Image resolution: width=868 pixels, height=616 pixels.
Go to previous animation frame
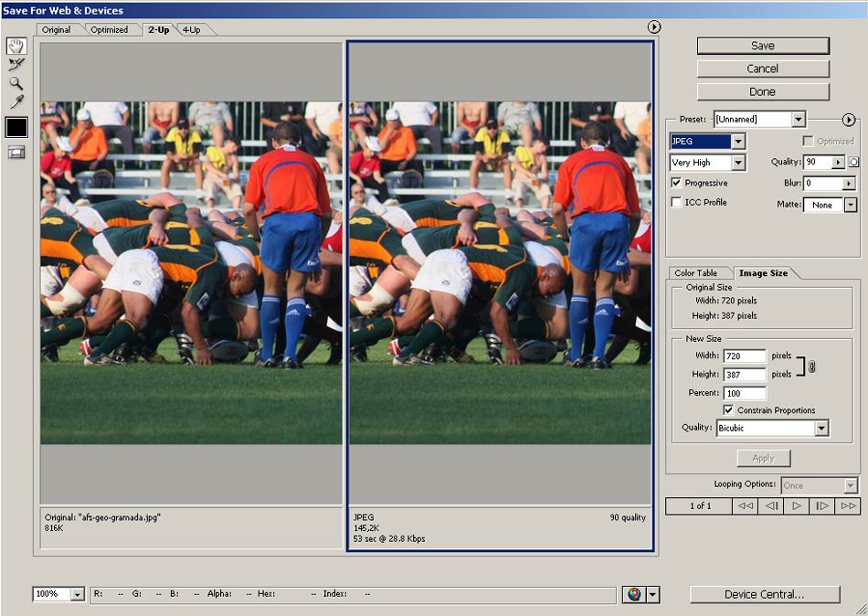[x=771, y=505]
